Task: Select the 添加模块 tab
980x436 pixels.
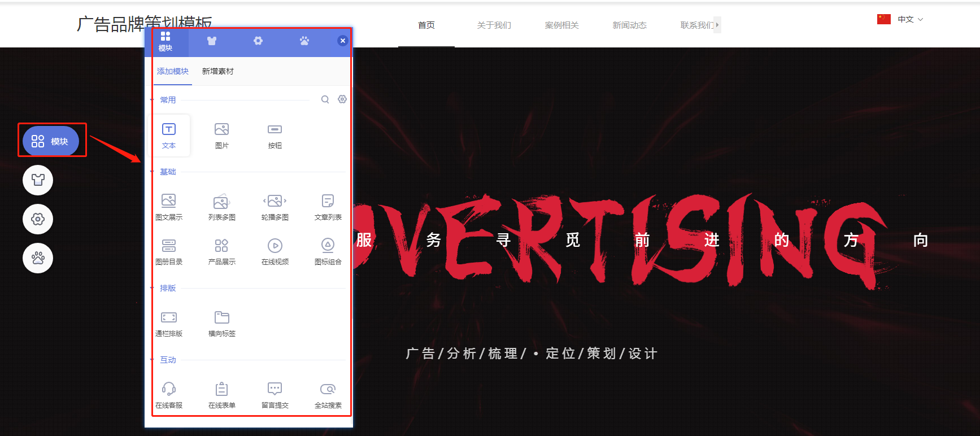Action: 173,72
